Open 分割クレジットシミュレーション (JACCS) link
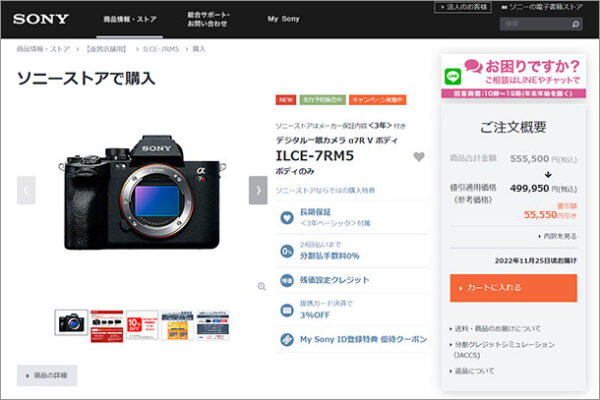Screen dimensions: 600x400 (502, 350)
